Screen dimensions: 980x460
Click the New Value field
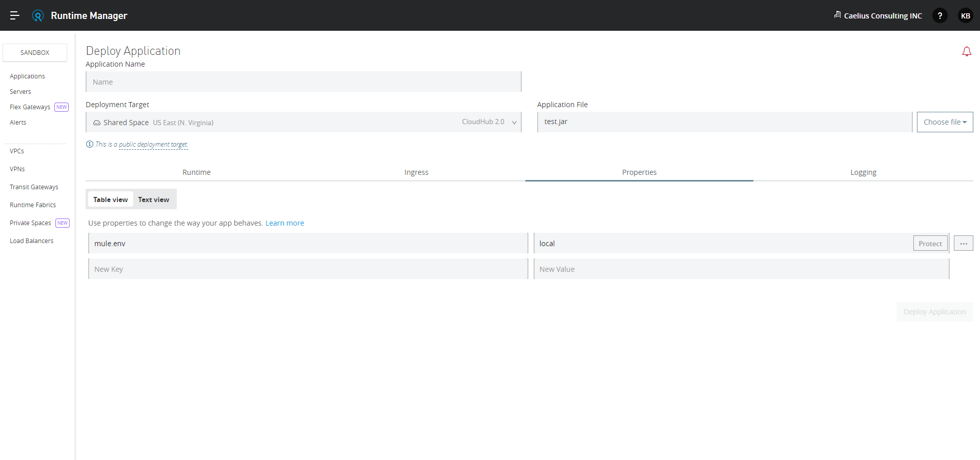(741, 269)
